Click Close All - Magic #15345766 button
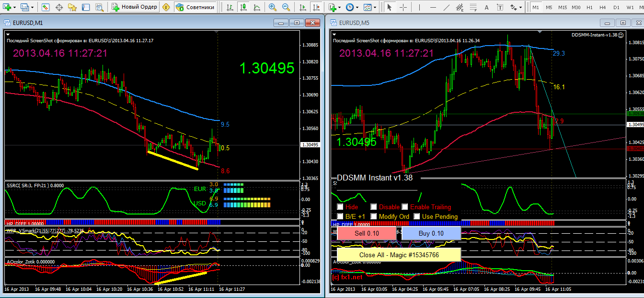The height and width of the screenshot is (298, 644). click(399, 255)
